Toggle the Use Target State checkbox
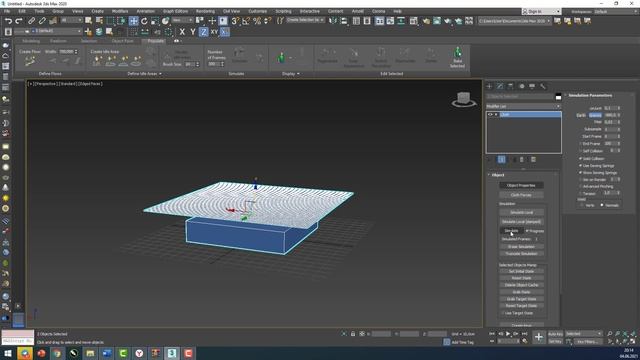This screenshot has width=640, height=360. click(502, 313)
